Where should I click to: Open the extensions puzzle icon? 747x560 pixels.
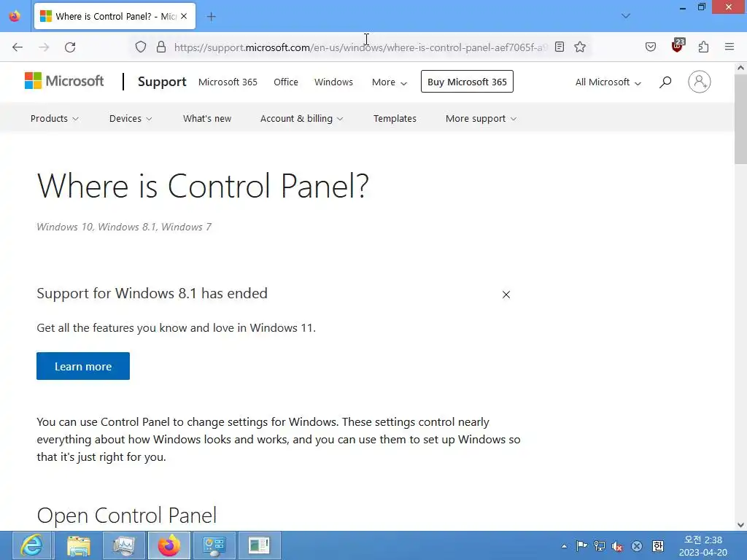(x=704, y=47)
